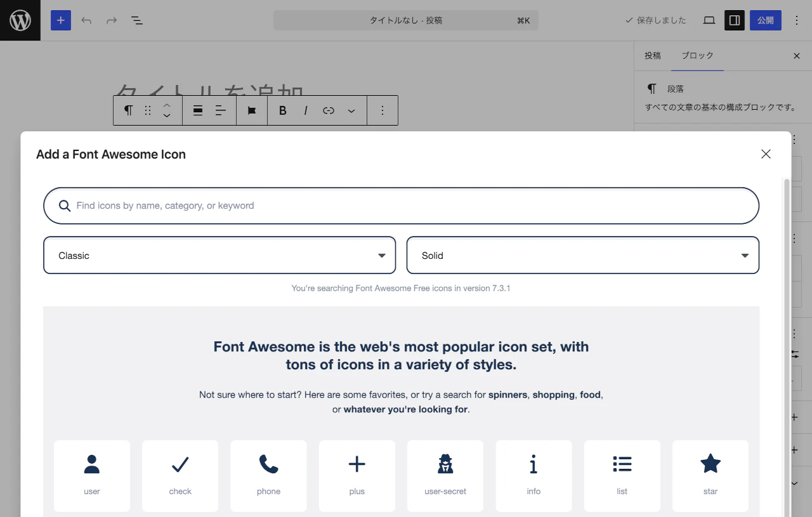Click the paragraph block type icon
The width and height of the screenshot is (812, 517).
(x=128, y=110)
